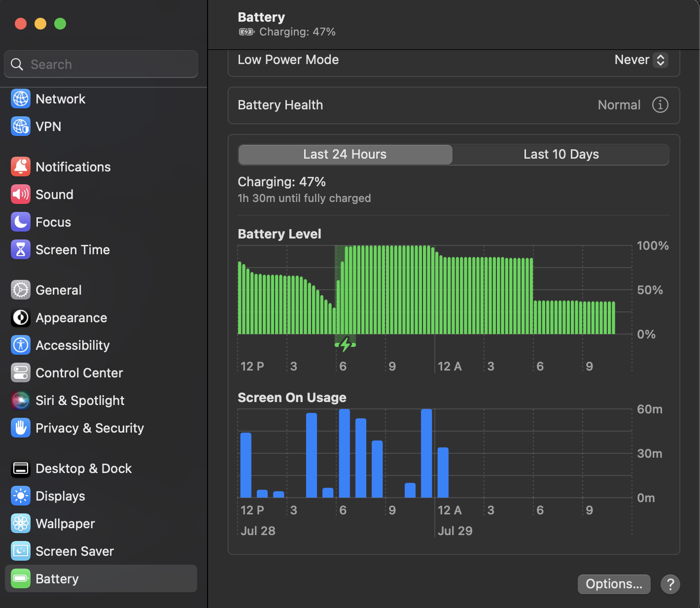The height and width of the screenshot is (608, 700).
Task: Click the VPN sidebar icon
Action: (21, 127)
